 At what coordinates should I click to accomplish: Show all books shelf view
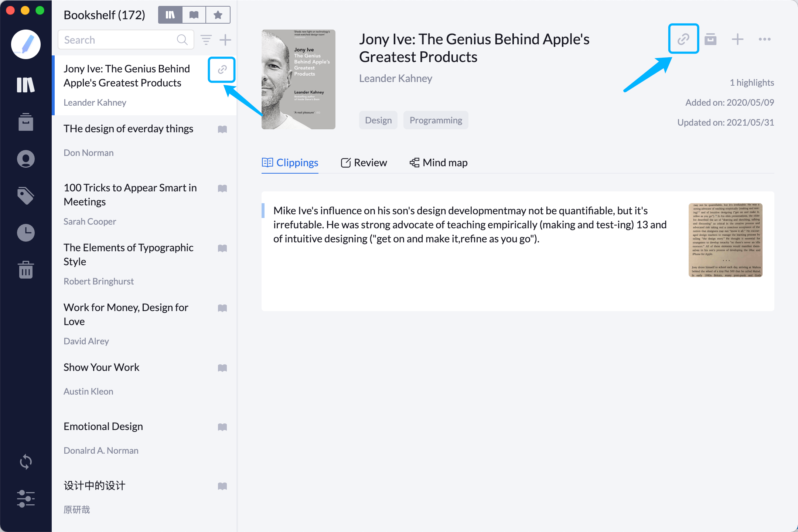point(170,15)
